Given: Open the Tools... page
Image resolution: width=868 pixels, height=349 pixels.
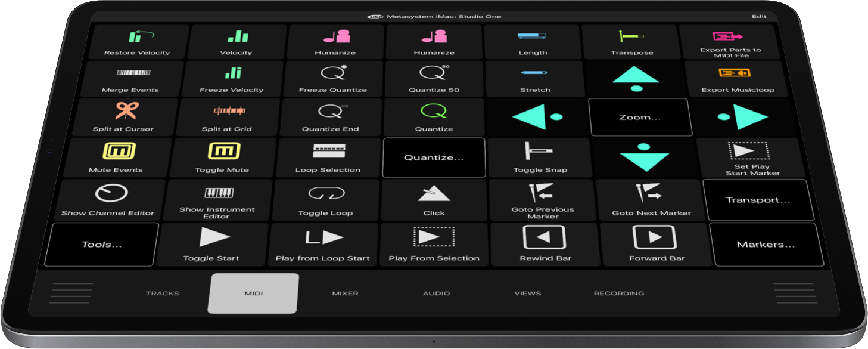Looking at the screenshot, I should click(100, 244).
